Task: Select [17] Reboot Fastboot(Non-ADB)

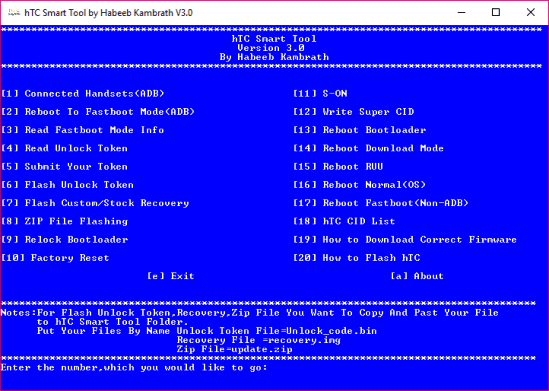Action: 381,203
